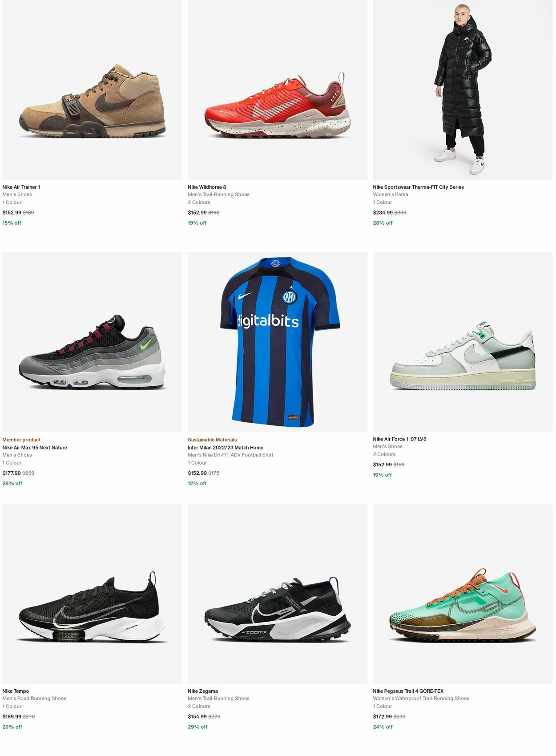Click the Inter Milan 2022/23 Match Home shirt link
This screenshot has height=756, width=556.
(225, 447)
